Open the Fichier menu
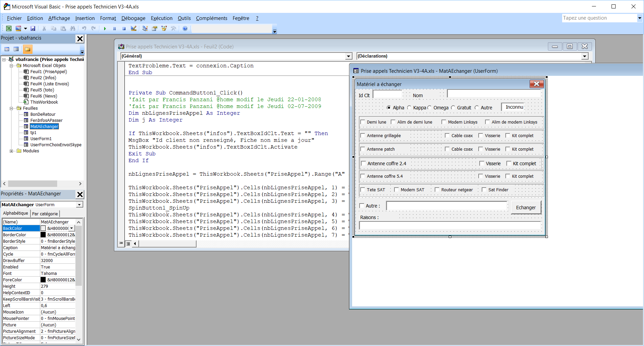644x346 pixels. pyautogui.click(x=14, y=18)
